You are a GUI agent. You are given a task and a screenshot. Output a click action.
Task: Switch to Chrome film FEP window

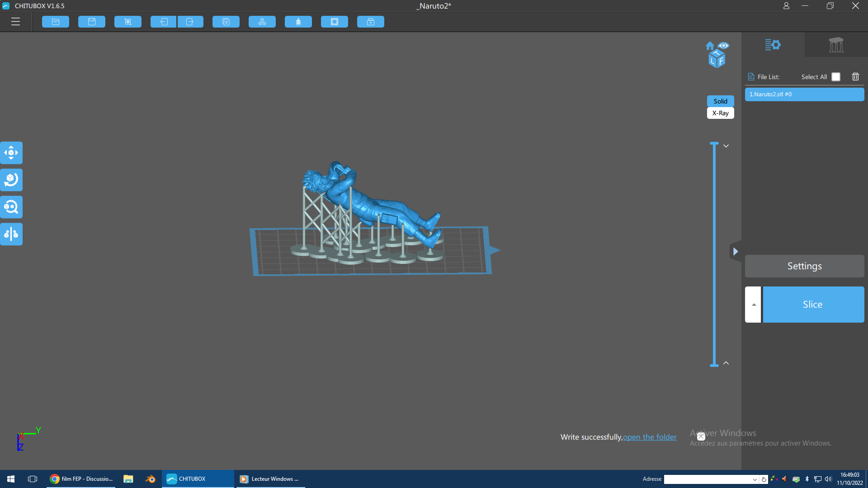click(81, 479)
